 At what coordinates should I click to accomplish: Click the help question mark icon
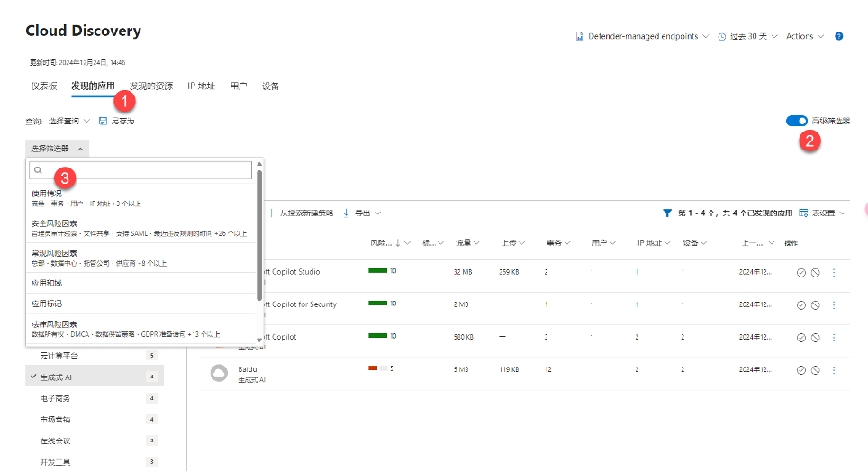838,36
